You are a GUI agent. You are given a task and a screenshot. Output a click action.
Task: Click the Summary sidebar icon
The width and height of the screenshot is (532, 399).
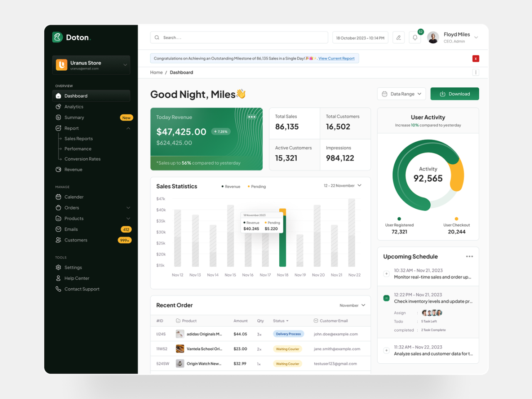tap(58, 118)
